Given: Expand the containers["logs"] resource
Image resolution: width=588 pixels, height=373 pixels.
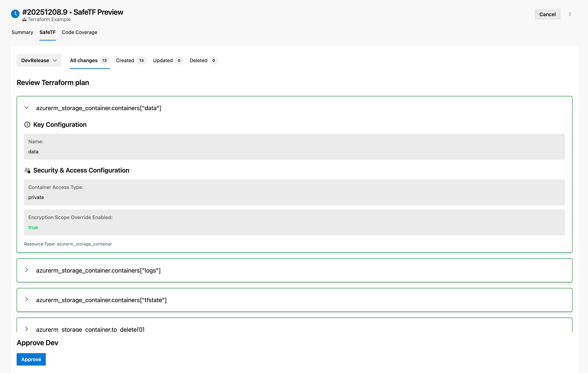Looking at the screenshot, I should pos(27,270).
